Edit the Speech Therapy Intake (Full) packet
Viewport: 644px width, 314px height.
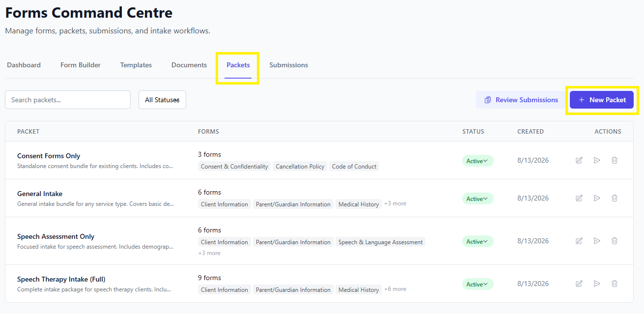[579, 284]
